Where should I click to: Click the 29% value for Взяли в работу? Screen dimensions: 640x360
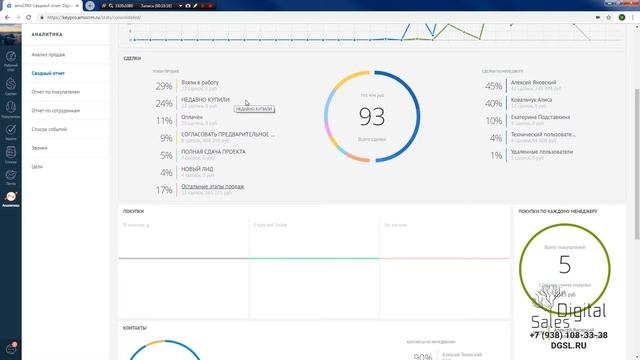point(164,86)
